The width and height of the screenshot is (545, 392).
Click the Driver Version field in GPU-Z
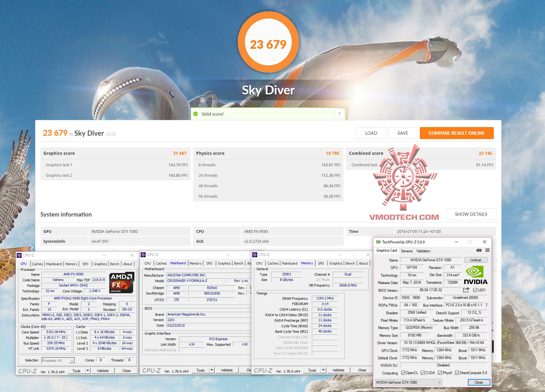coord(444,343)
